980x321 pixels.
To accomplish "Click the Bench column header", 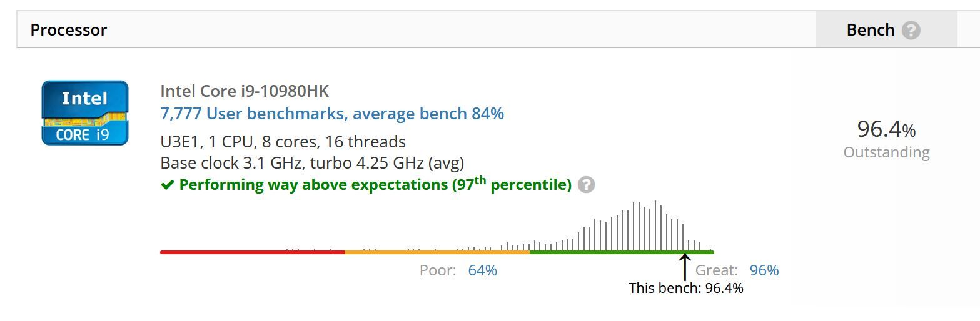I will pos(870,30).
